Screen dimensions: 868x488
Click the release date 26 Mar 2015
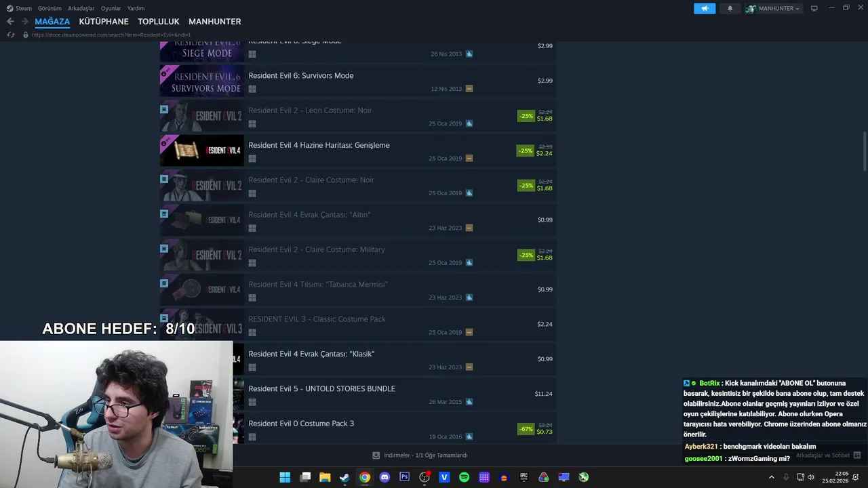point(445,402)
